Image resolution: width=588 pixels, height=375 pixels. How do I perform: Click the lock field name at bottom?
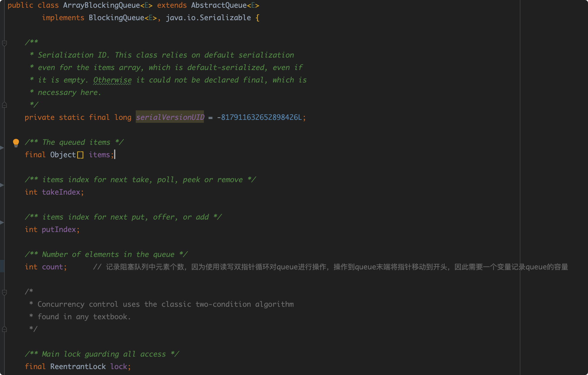[119, 366]
